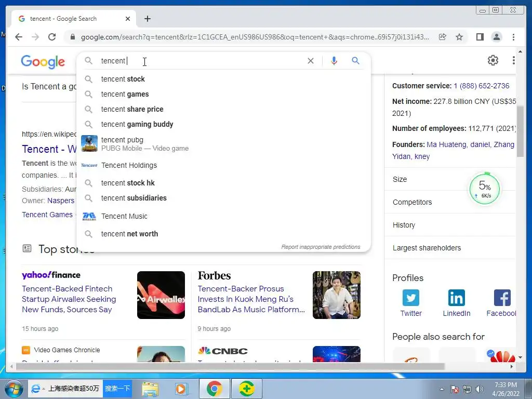Click the 搜索一下 taskbar search button
Image resolution: width=532 pixels, height=399 pixels.
click(x=117, y=388)
